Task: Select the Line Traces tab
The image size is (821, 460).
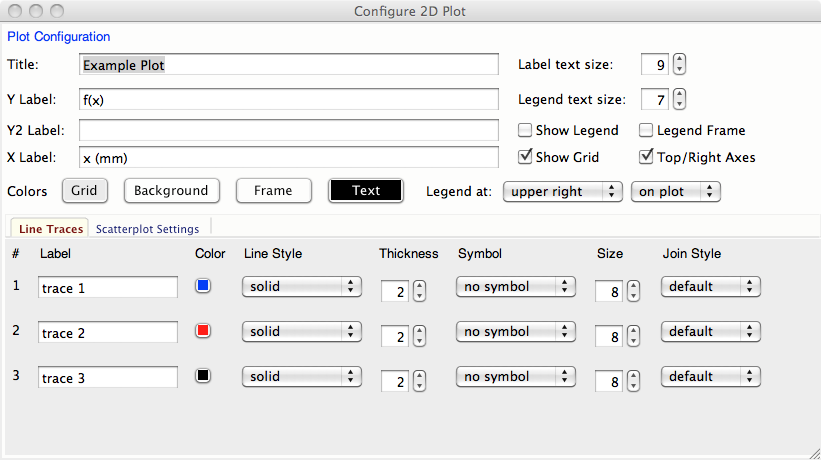Action: tap(51, 229)
